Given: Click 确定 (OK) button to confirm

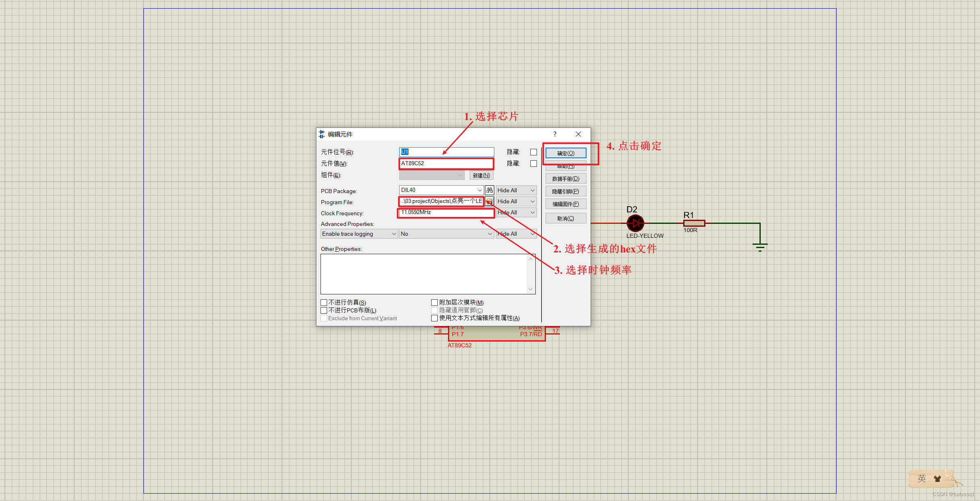Looking at the screenshot, I should click(565, 153).
